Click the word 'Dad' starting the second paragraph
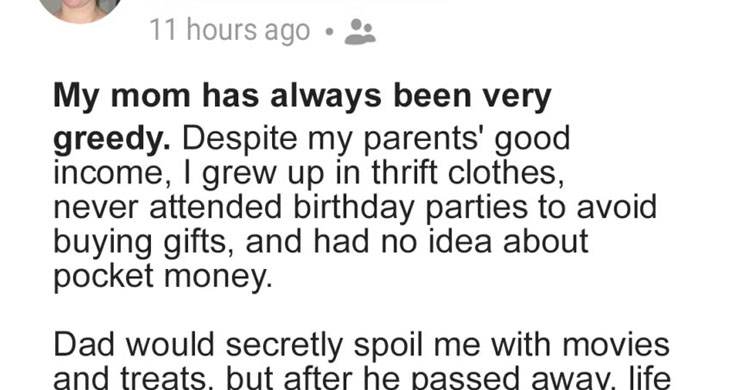This screenshot has width=730, height=390. 84,345
